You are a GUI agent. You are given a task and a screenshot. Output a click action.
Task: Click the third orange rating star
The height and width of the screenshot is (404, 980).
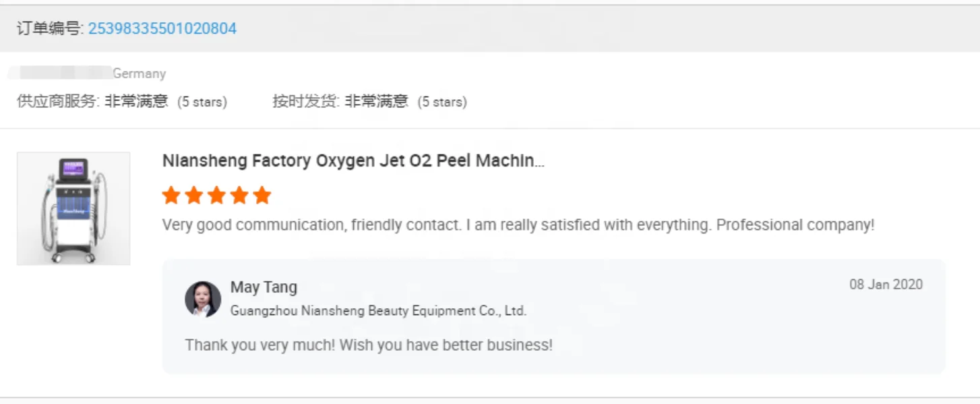point(216,196)
